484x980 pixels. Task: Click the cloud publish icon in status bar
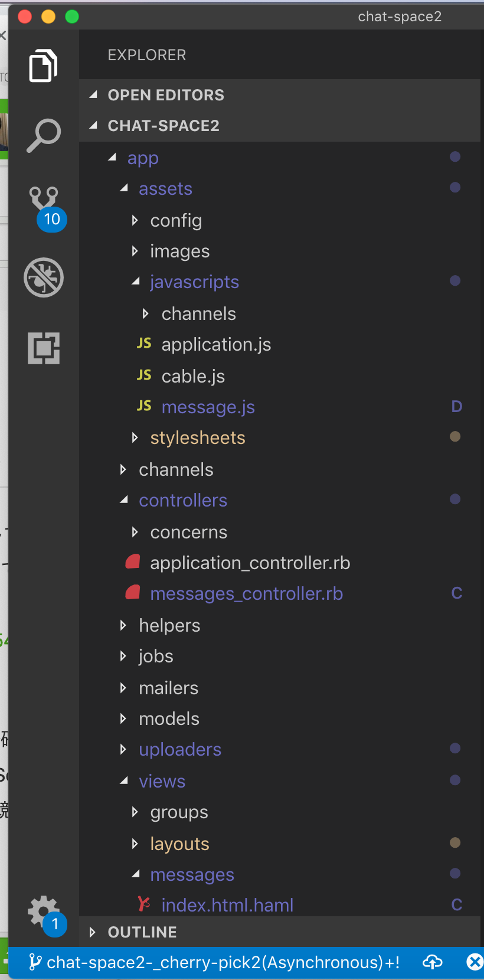pos(433,962)
